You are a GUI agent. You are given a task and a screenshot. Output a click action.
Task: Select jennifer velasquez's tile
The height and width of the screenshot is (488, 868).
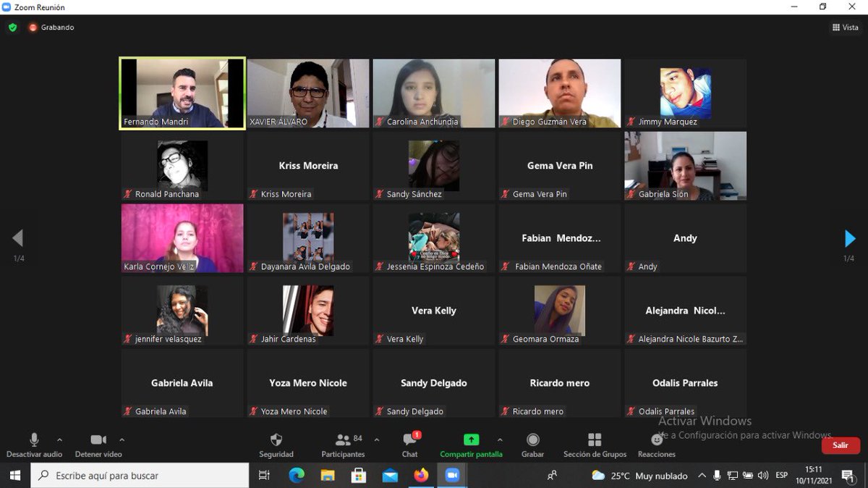pos(182,311)
